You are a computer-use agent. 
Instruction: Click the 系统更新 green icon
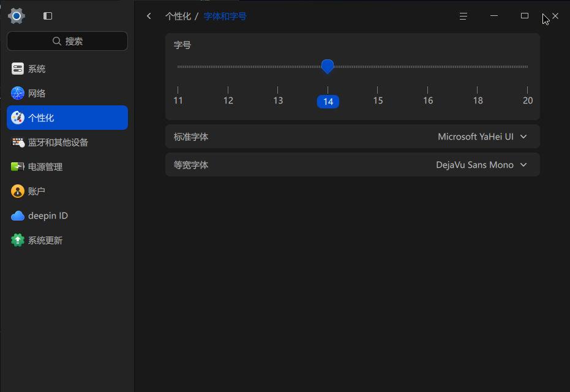point(17,240)
